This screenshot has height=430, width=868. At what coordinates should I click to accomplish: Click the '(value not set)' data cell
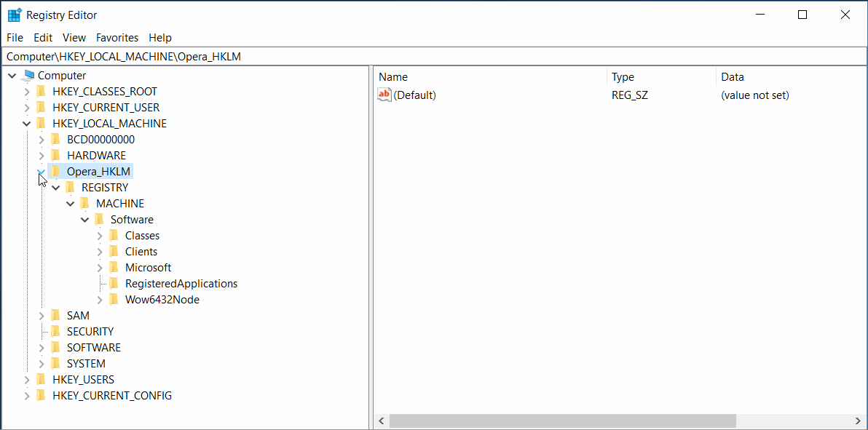[x=754, y=95]
